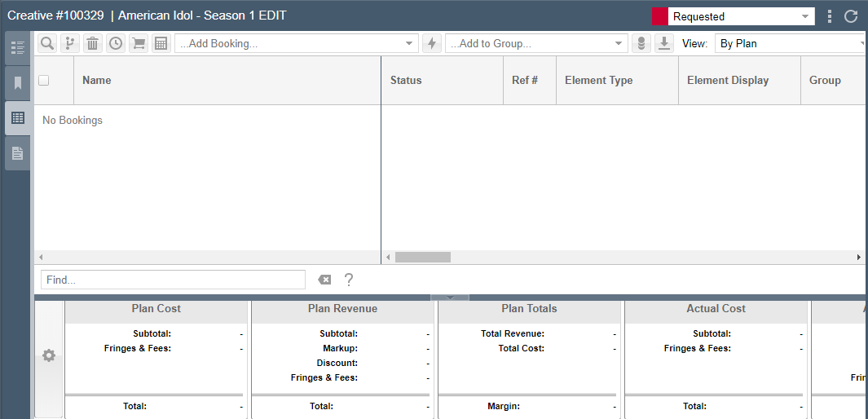Click the red status color swatch
The image size is (868, 419).
pos(660,16)
